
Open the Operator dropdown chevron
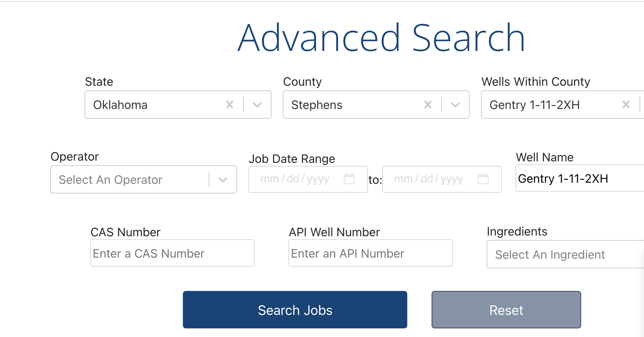pos(223,180)
